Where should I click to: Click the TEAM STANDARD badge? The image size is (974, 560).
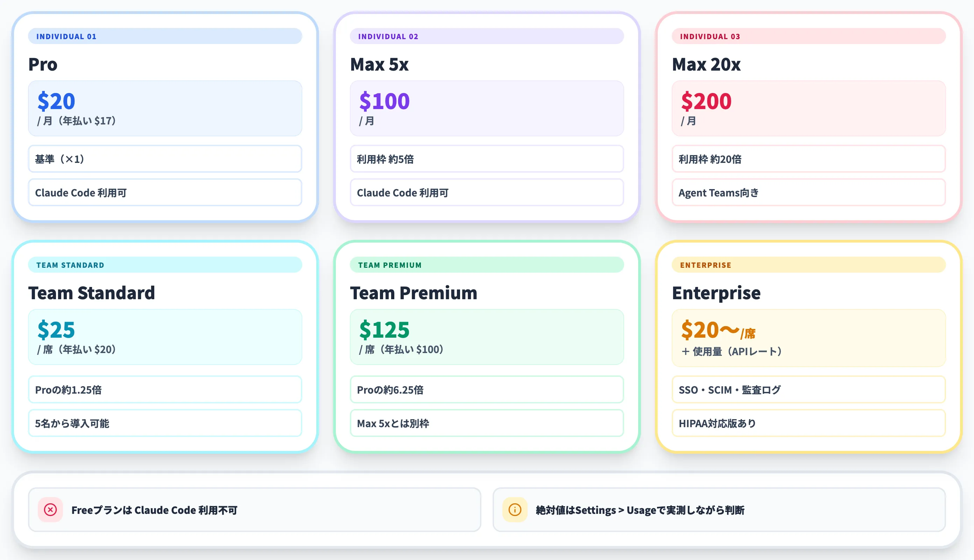pos(165,265)
